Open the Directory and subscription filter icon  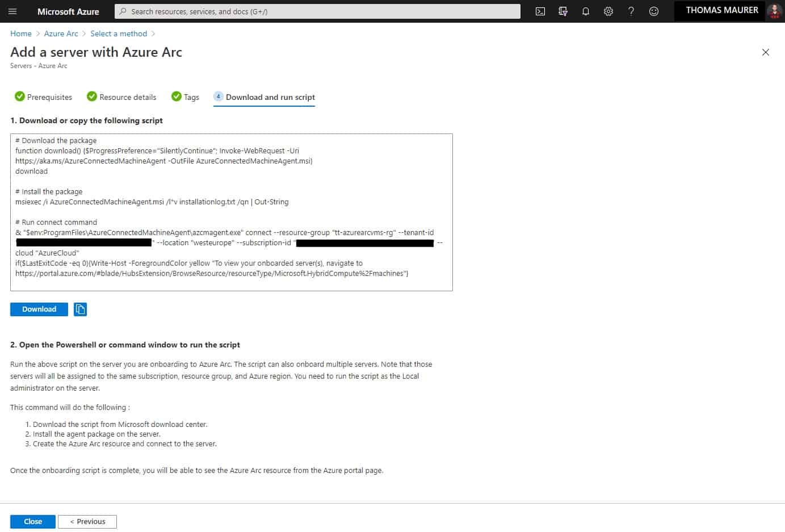tap(563, 11)
